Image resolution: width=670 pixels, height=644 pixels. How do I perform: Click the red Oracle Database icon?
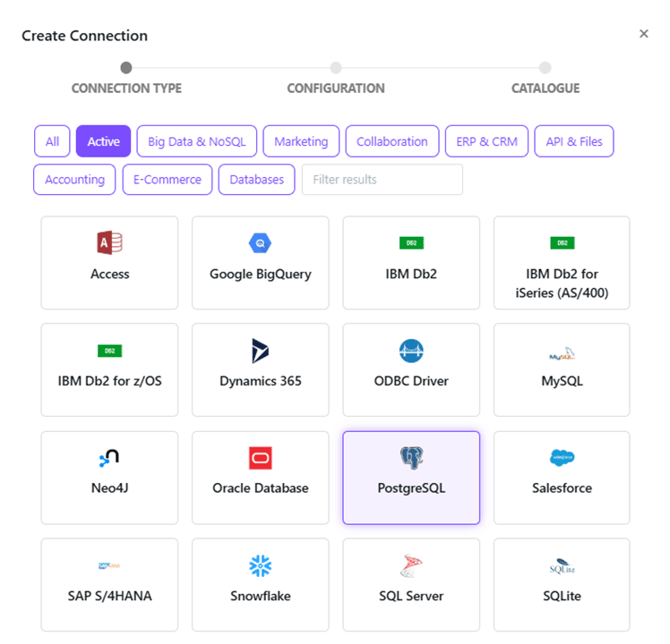pyautogui.click(x=260, y=458)
